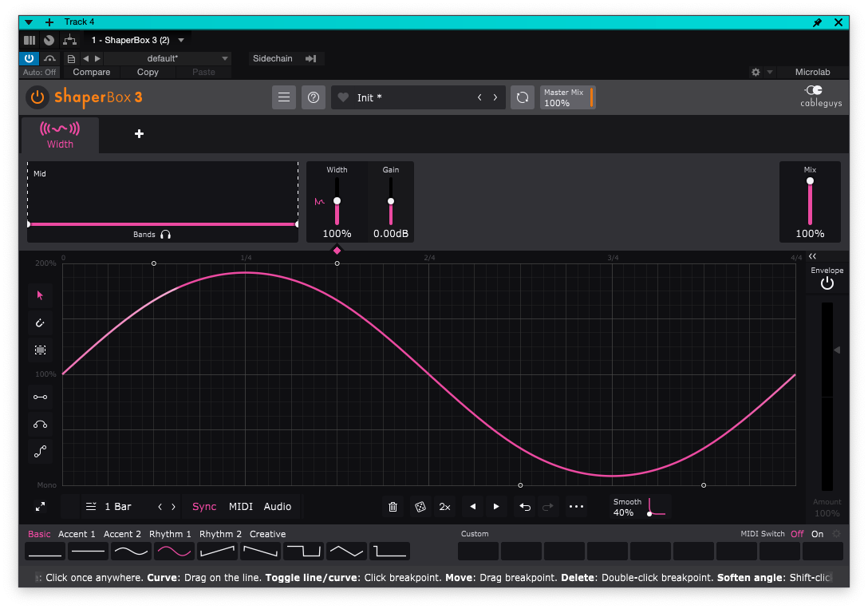Clear the waveform with trash icon
Viewport: 868px width, 609px height.
tap(393, 507)
